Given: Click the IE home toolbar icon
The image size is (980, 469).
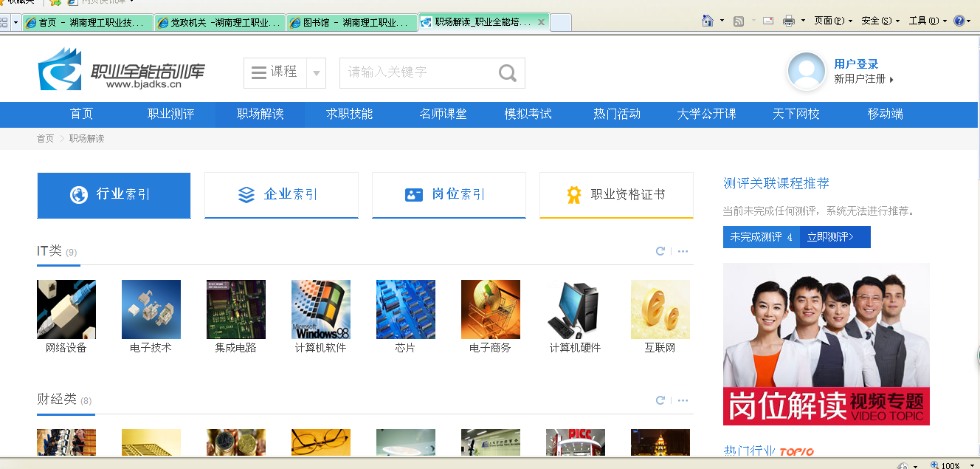Looking at the screenshot, I should [708, 21].
